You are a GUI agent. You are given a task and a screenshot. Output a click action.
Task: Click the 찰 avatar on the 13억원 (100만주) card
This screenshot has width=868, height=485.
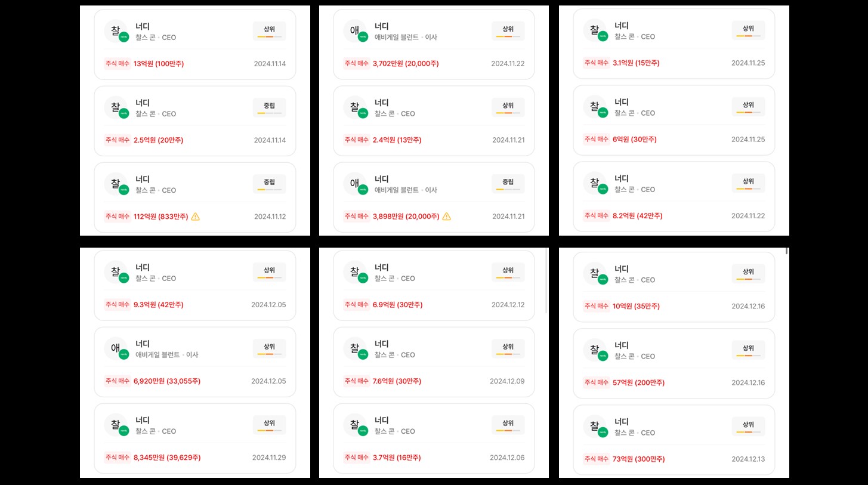pos(116,31)
